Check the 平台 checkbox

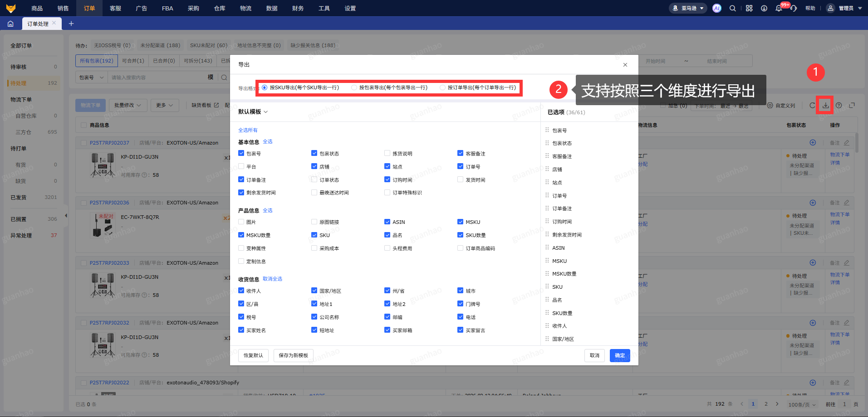point(241,166)
